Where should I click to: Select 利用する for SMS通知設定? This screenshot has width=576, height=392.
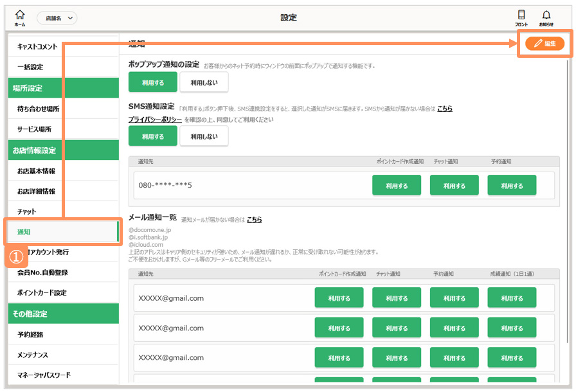pyautogui.click(x=152, y=136)
